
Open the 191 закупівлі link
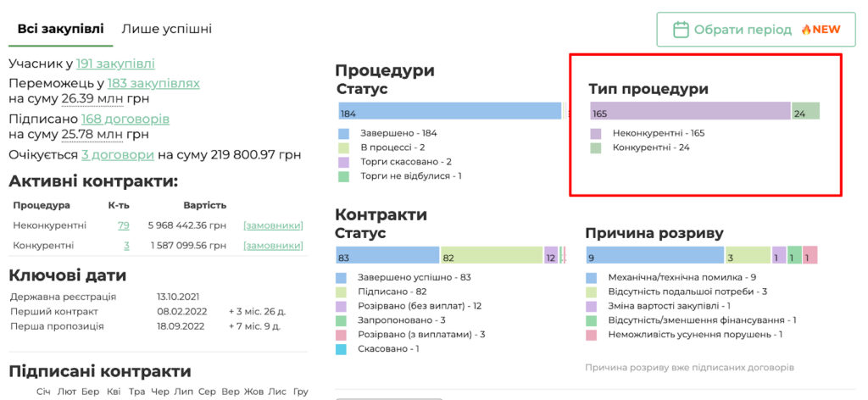tap(115, 64)
